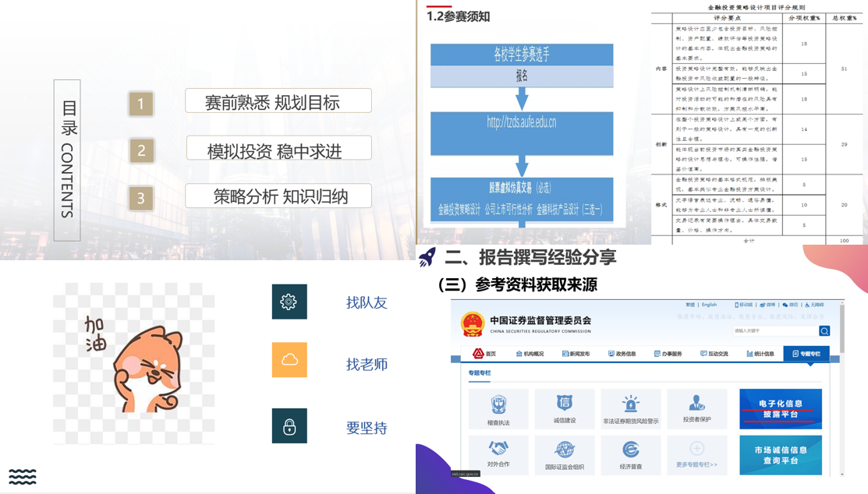This screenshot has height=494, width=868.
Task: Open the 新闻发布 navigation tab
Action: coord(576,354)
